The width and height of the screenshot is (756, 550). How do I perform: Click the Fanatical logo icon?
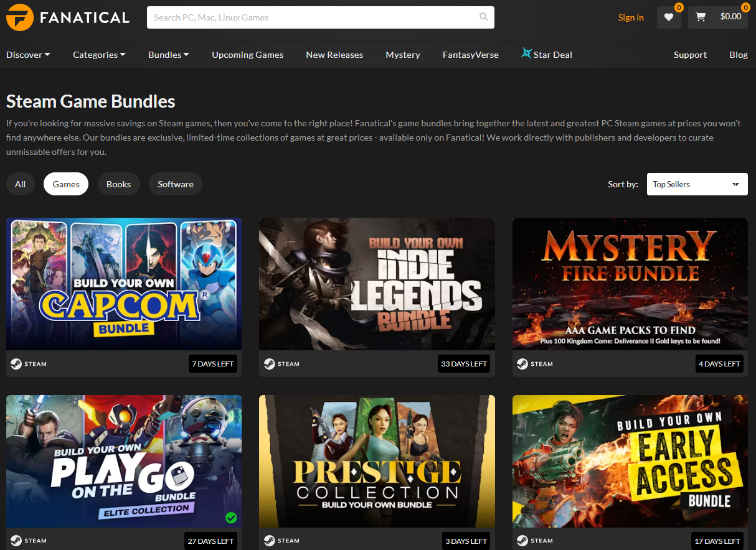point(19,17)
